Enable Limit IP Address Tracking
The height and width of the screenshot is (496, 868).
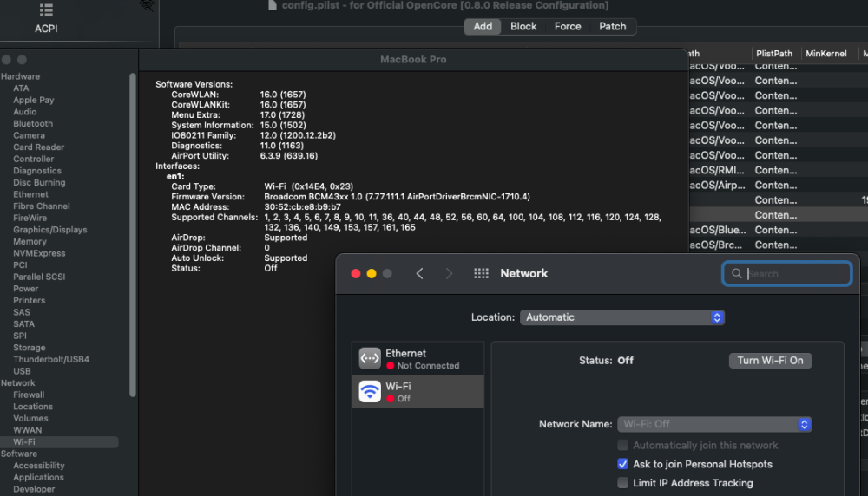(622, 483)
